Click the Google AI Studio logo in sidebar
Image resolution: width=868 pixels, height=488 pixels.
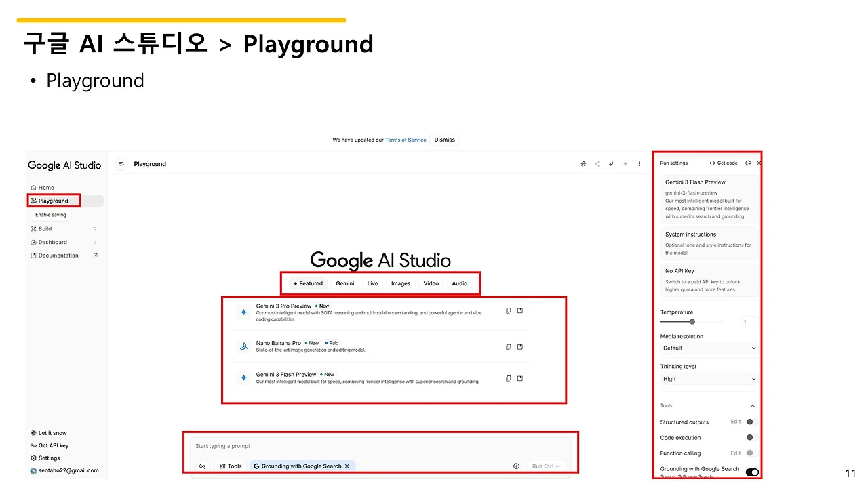pos(64,165)
